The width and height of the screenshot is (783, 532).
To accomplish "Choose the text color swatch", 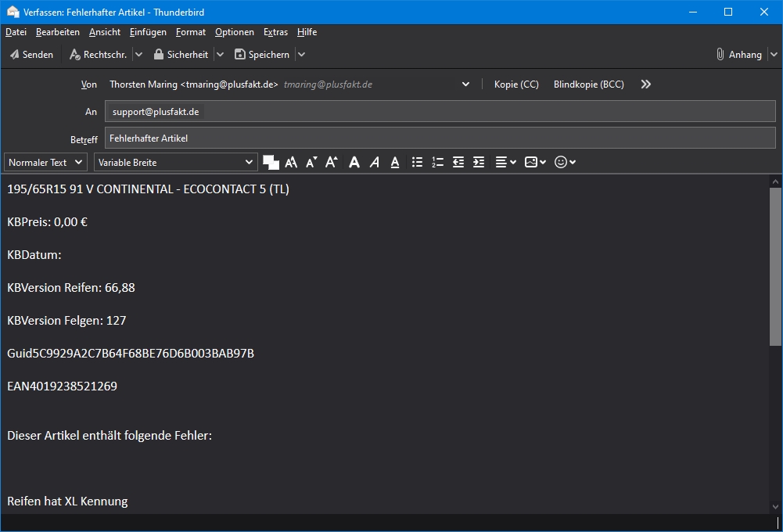I will pos(271,163).
